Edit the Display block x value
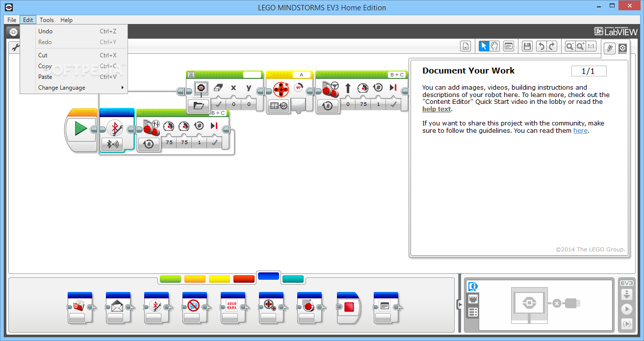 click(233, 104)
